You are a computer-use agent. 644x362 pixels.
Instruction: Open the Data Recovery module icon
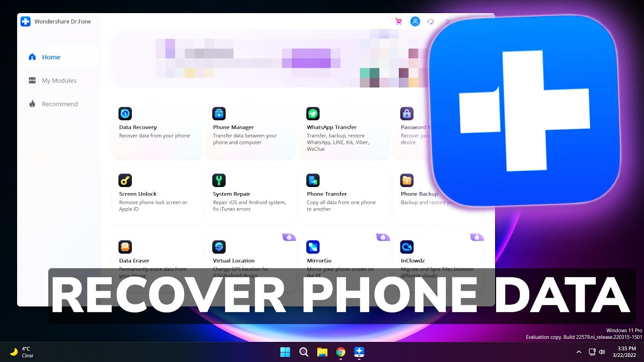tap(125, 114)
